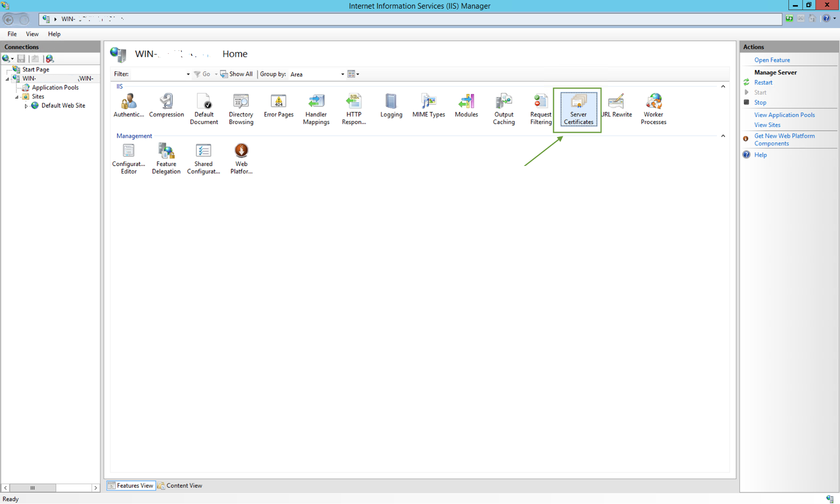Select Feature Delegation icon
The width and height of the screenshot is (840, 504).
166,159
